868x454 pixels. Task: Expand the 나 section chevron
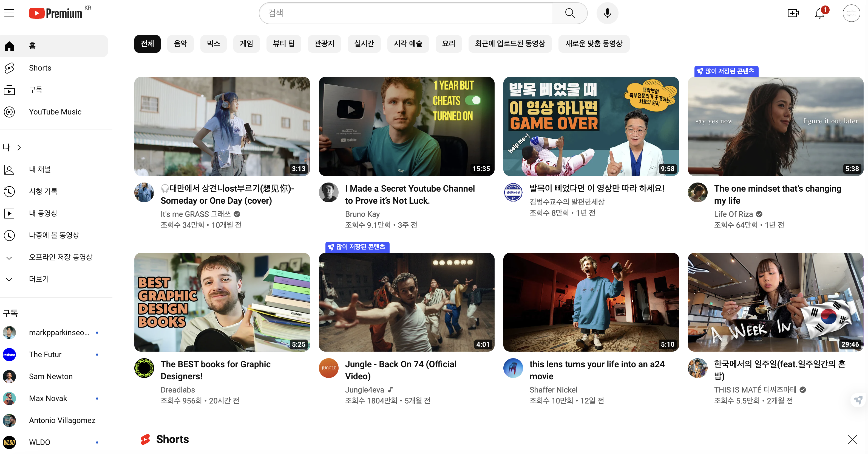click(x=19, y=147)
